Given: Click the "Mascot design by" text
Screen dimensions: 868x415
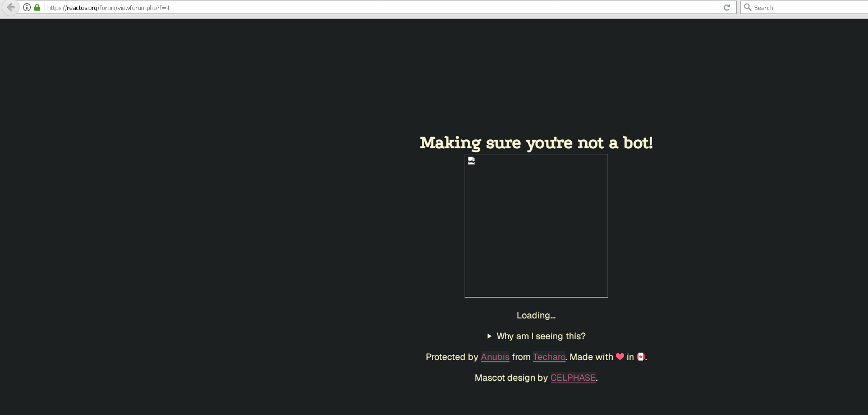Looking at the screenshot, I should point(511,378).
